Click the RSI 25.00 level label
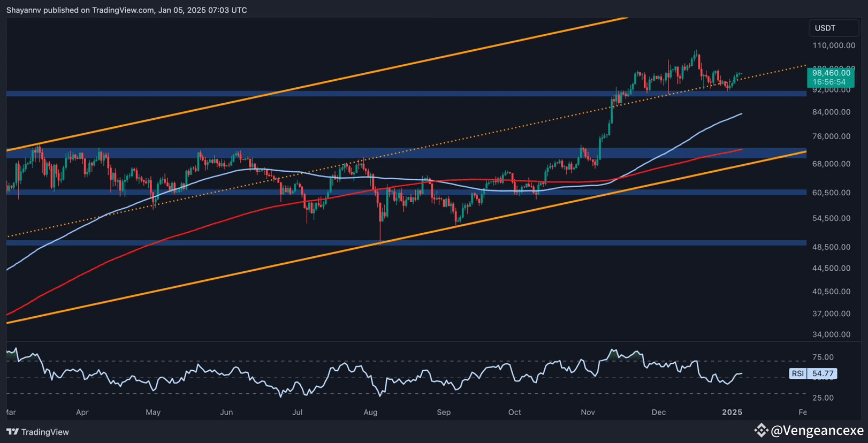Screen dimensions: 868x443 coord(823,398)
